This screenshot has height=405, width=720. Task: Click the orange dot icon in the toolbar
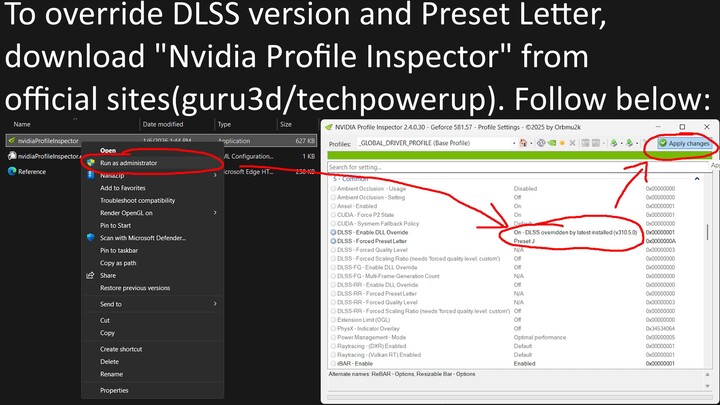tap(562, 143)
